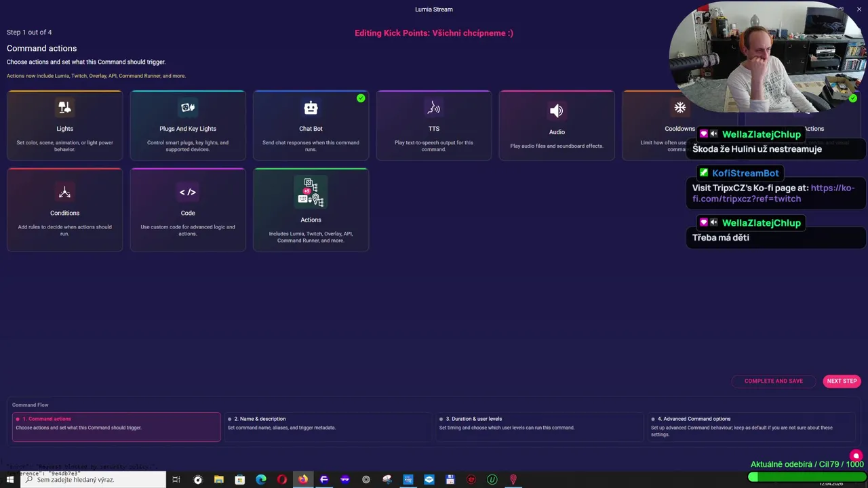Launch File Explorer from the taskbar

218,479
